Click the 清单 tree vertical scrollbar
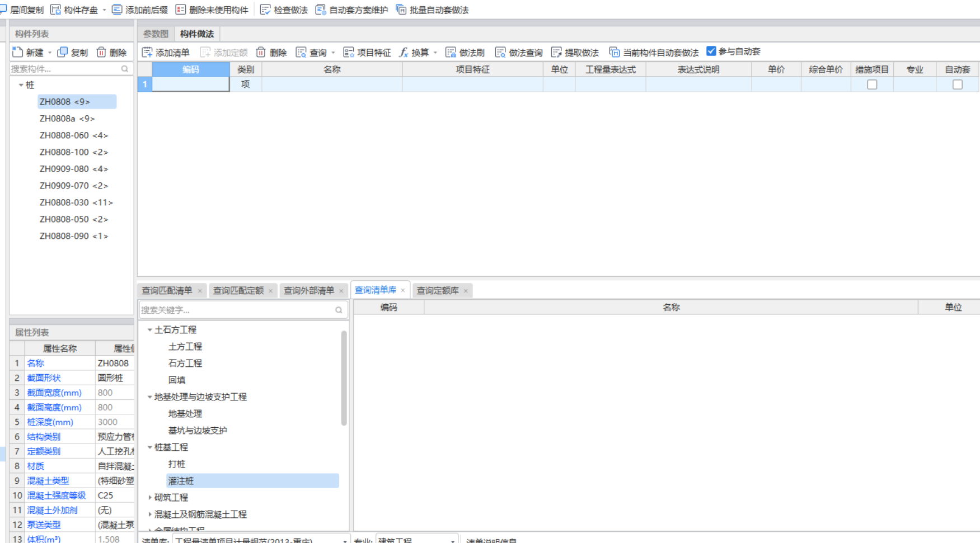 [344, 377]
